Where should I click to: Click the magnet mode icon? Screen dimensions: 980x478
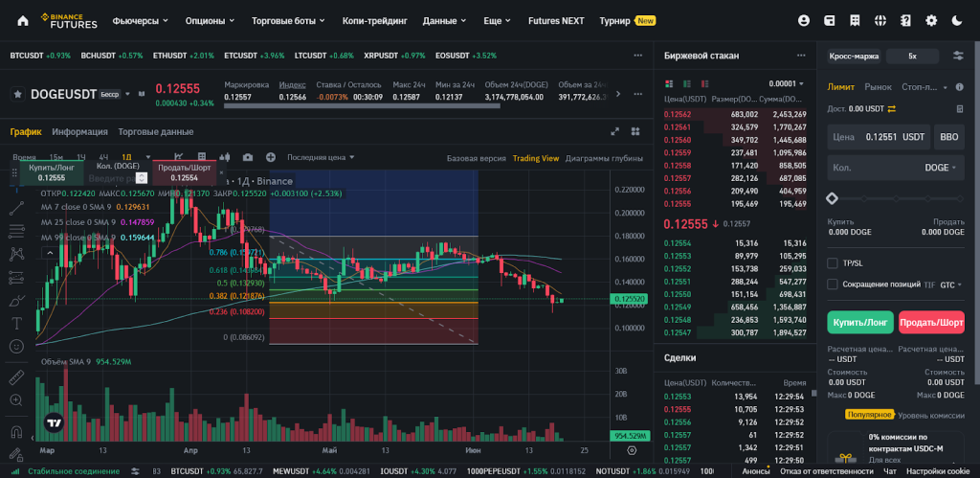[x=15, y=429]
